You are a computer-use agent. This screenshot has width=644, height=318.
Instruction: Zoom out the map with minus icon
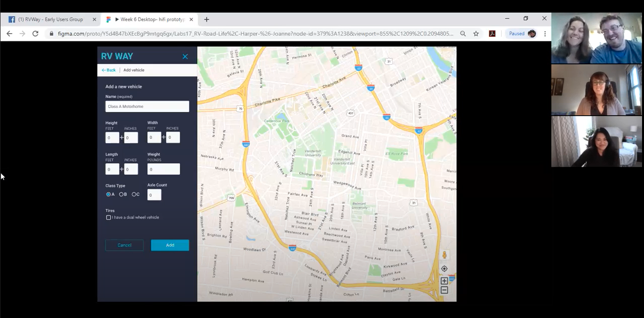444,290
